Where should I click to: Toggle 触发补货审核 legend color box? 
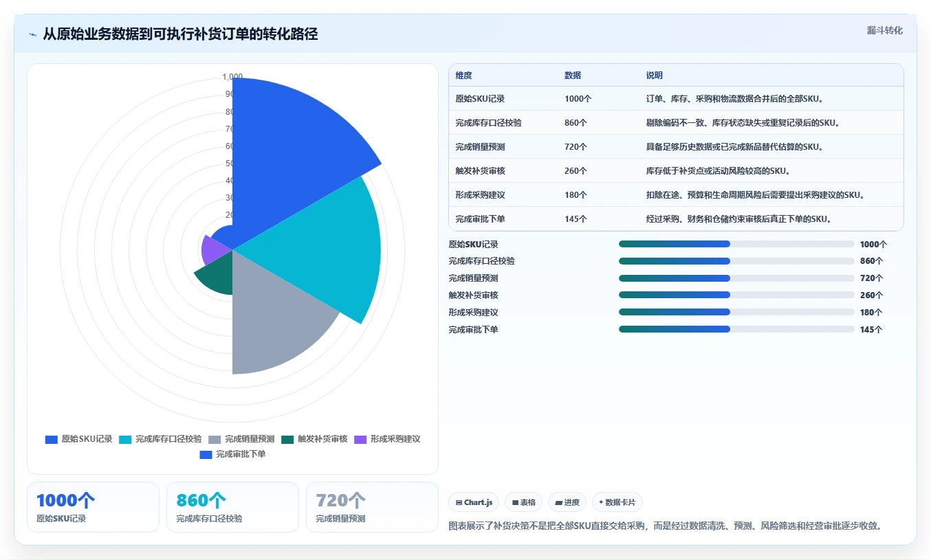[x=287, y=439]
